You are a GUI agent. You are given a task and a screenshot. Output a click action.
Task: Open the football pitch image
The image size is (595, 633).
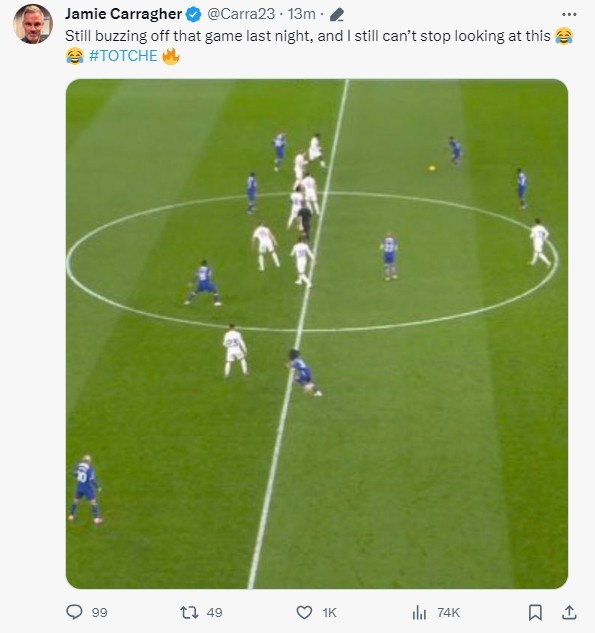[x=317, y=334]
